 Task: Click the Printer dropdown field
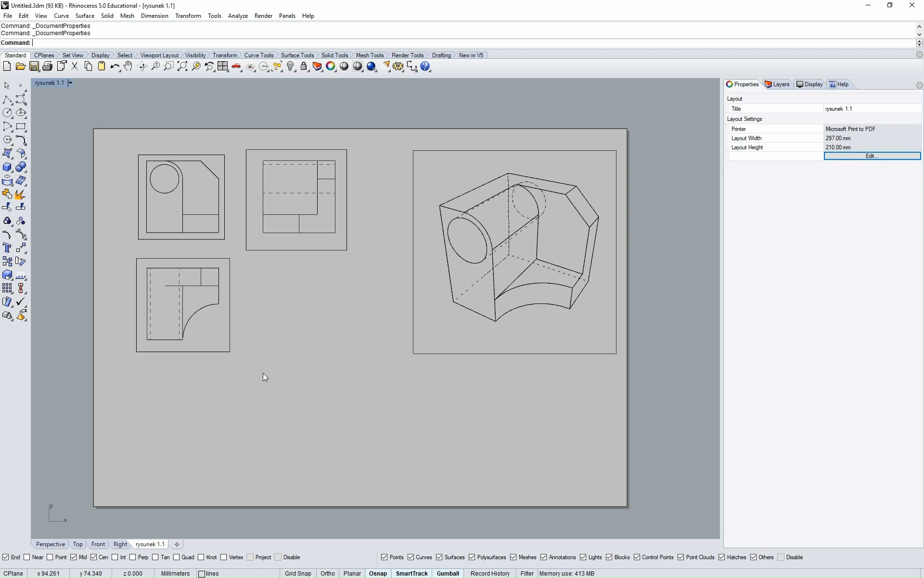pyautogui.click(x=872, y=129)
